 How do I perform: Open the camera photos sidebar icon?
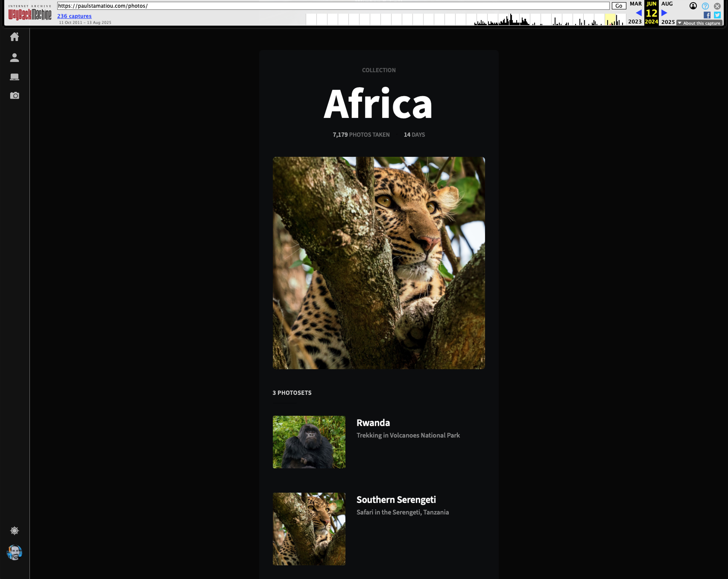(x=15, y=95)
